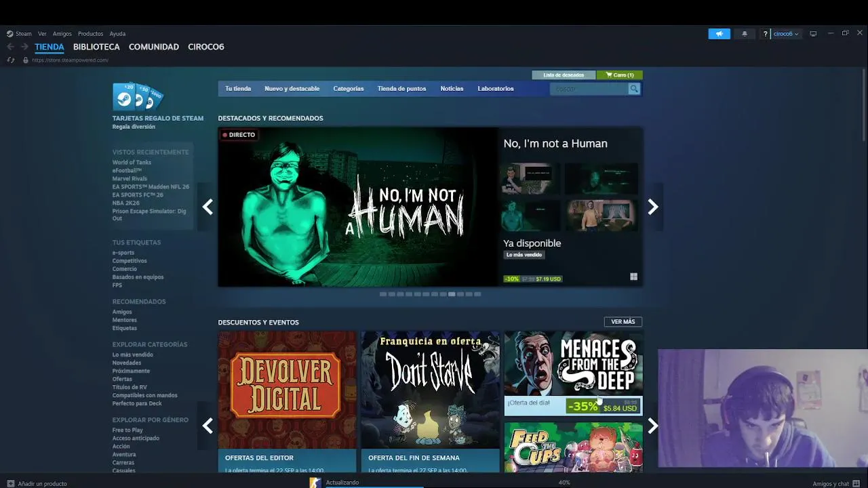Click the -35% $5.84 USD discount badge
This screenshot has height=488, width=868.
point(603,407)
